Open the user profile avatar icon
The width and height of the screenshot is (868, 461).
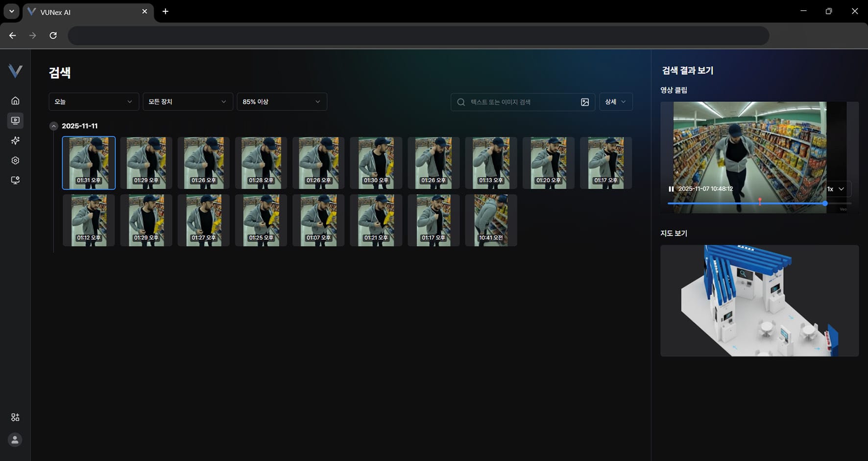(x=15, y=440)
